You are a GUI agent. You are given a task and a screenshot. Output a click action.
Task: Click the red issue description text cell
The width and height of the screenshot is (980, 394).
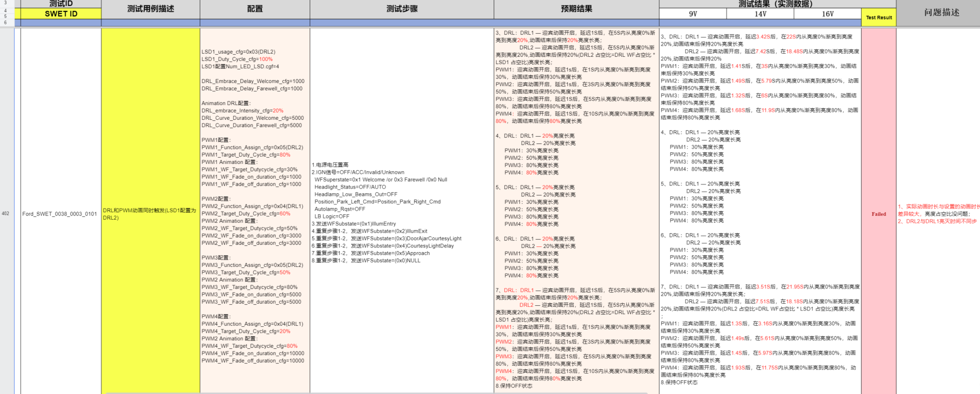pyautogui.click(x=938, y=214)
